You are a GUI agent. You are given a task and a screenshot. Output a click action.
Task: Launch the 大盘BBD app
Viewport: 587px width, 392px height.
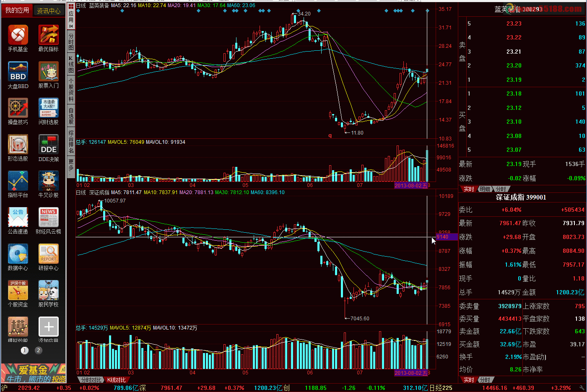[x=18, y=71]
